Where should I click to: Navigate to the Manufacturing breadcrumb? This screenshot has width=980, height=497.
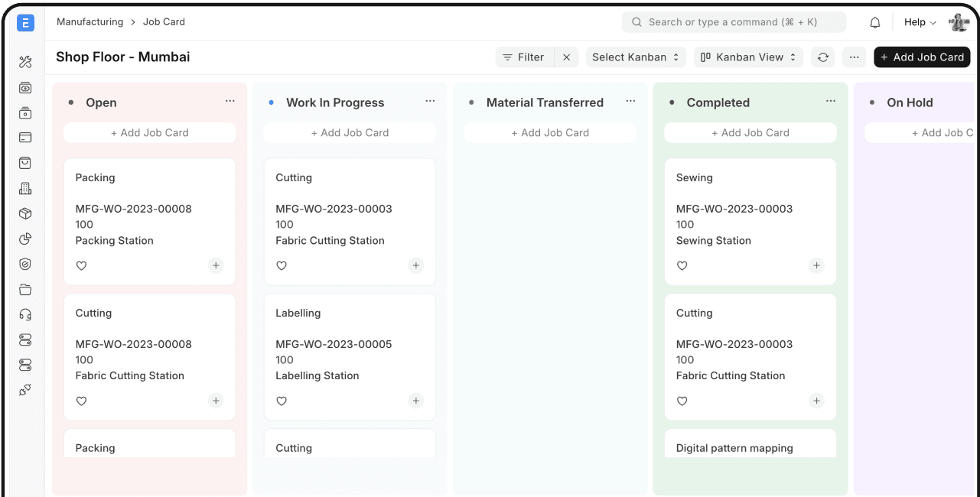click(90, 21)
